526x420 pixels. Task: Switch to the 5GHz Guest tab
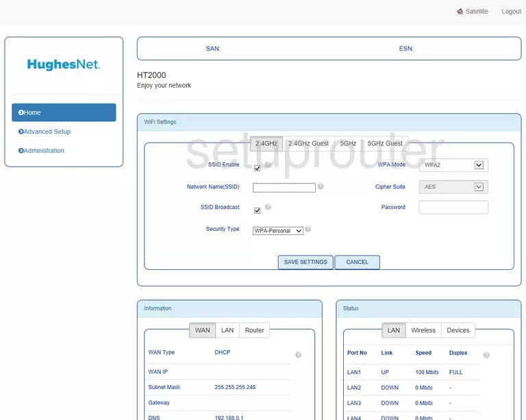pyautogui.click(x=385, y=144)
